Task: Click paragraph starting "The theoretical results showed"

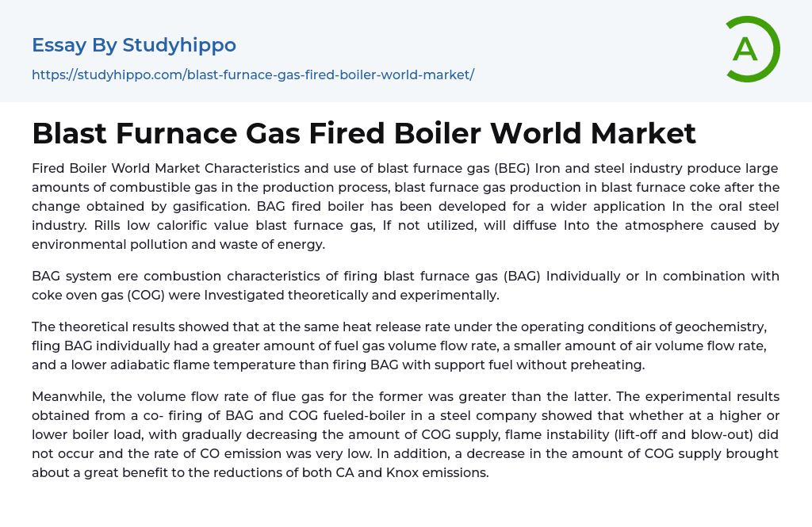Action: pyautogui.click(x=405, y=345)
